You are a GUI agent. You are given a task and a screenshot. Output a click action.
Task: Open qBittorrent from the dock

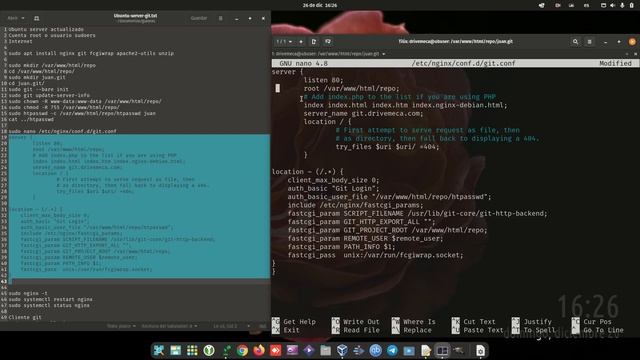(x=376, y=351)
